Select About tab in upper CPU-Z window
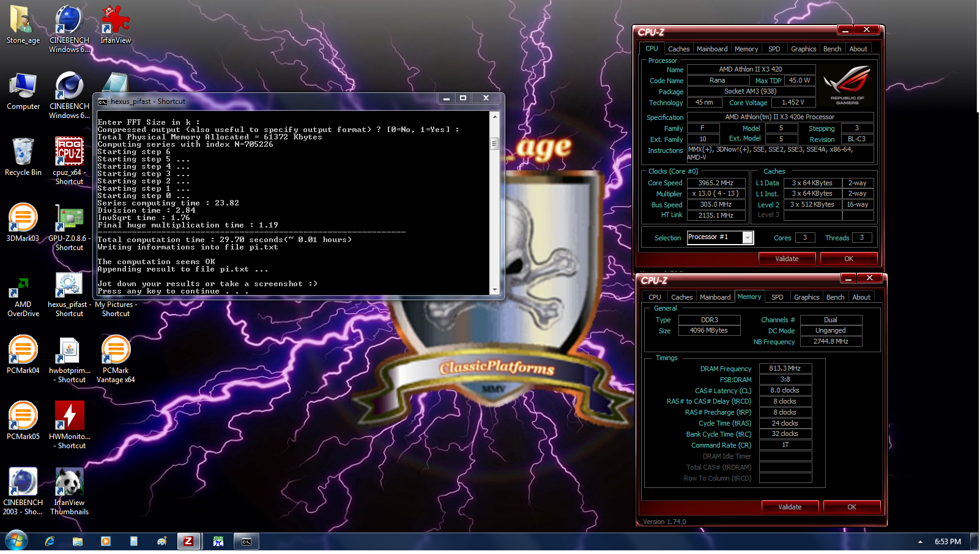980x554 pixels. coord(858,49)
